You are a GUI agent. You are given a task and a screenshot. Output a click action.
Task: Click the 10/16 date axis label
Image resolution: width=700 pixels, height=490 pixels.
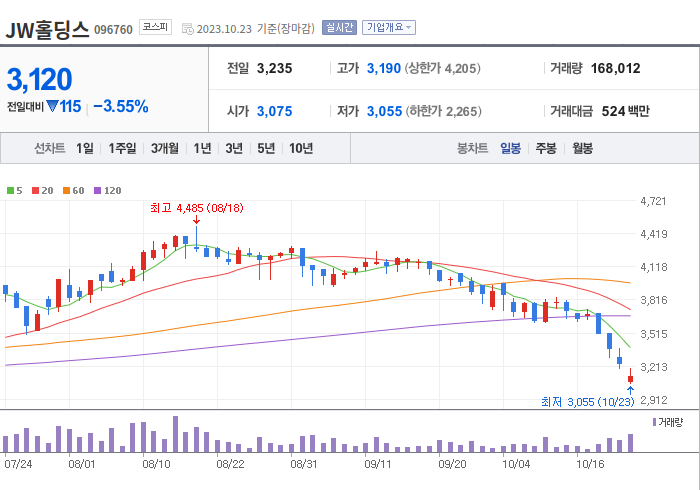click(x=590, y=464)
